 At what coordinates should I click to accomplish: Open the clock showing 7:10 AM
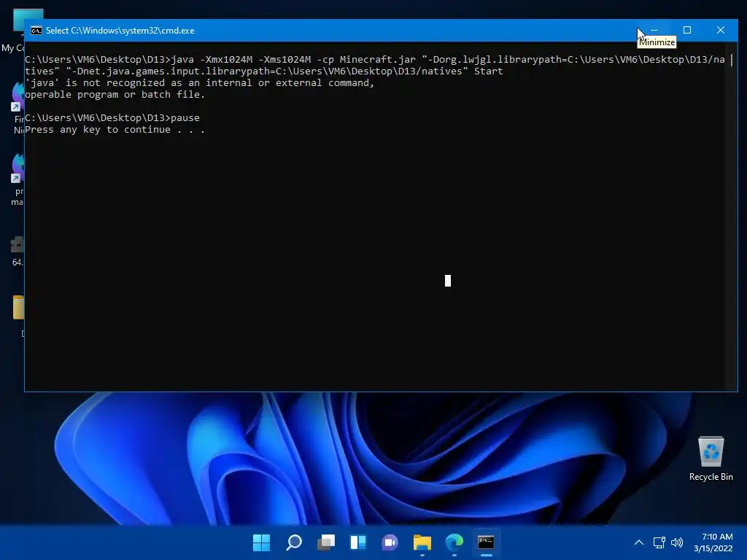point(713,542)
